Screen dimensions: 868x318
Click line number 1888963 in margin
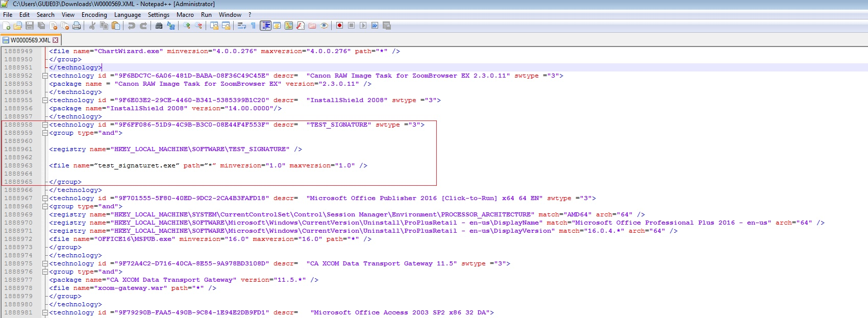(18, 165)
